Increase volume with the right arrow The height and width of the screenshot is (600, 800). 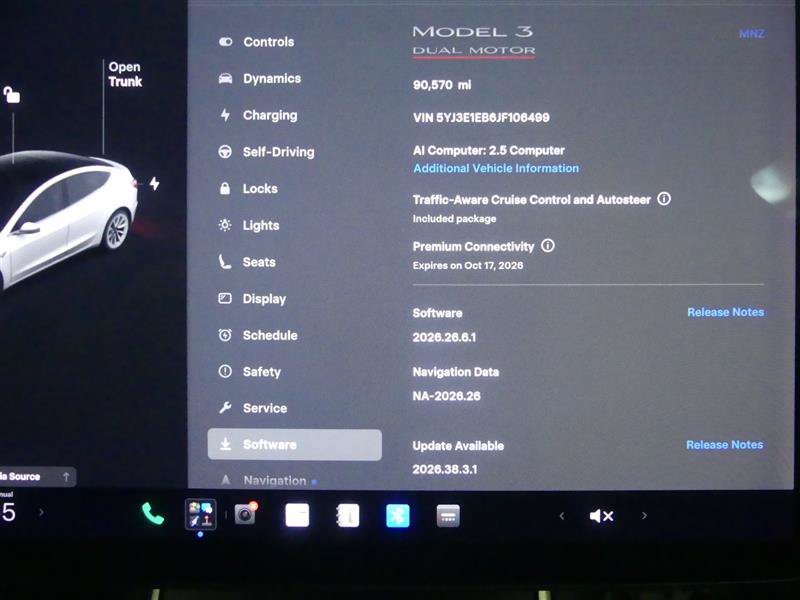click(x=644, y=516)
